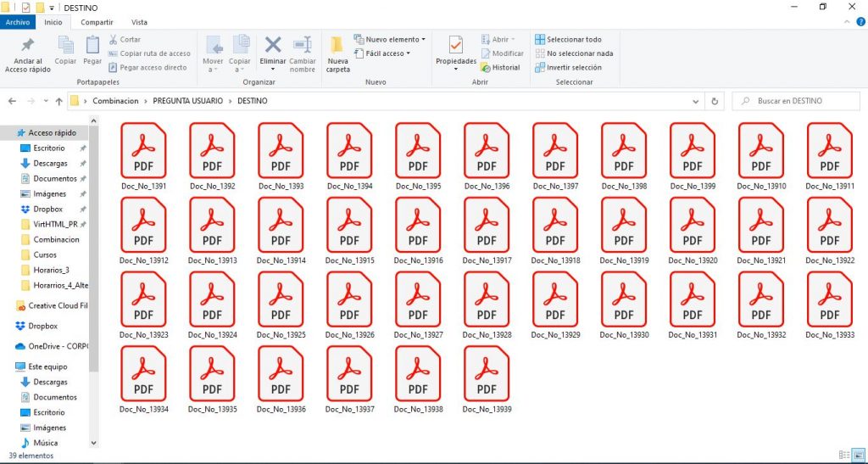
Task: Click the Propiedades checkmark icon
Action: (x=456, y=46)
